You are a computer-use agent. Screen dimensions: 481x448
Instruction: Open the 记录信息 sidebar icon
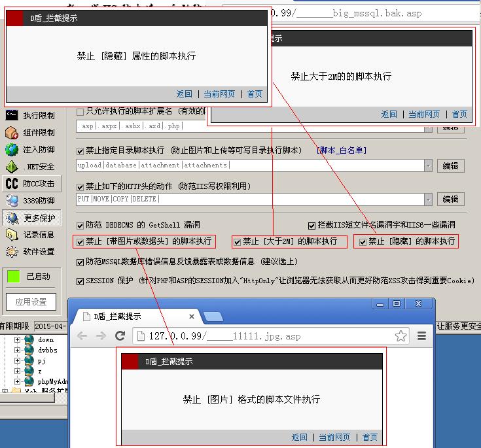[x=12, y=235]
